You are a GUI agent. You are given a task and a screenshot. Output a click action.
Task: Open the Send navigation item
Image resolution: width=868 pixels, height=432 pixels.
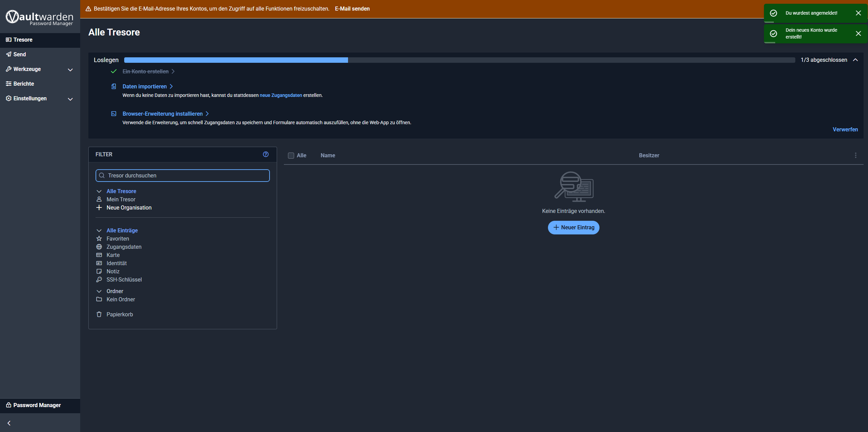19,54
